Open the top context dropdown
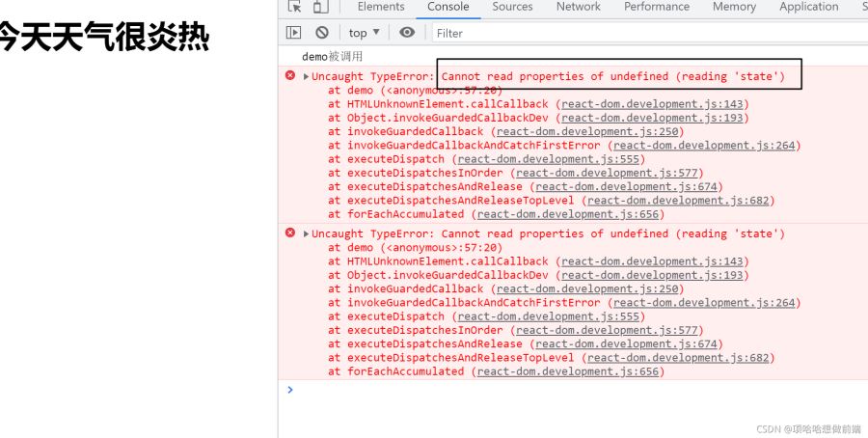 pyautogui.click(x=365, y=33)
